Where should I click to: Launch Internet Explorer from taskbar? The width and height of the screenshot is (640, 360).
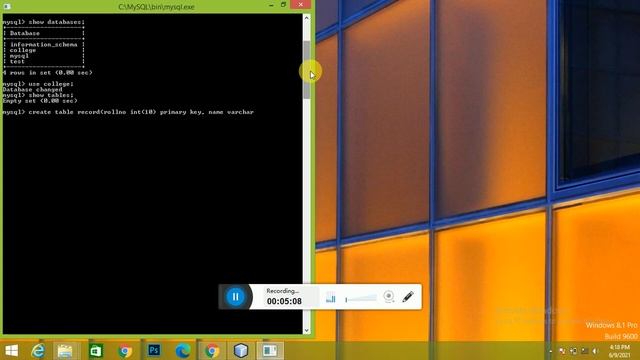coord(38,351)
